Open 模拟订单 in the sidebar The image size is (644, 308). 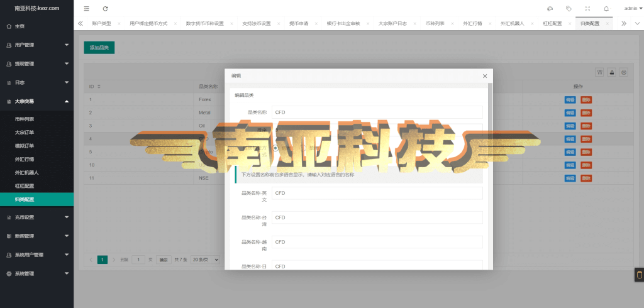(x=36, y=146)
